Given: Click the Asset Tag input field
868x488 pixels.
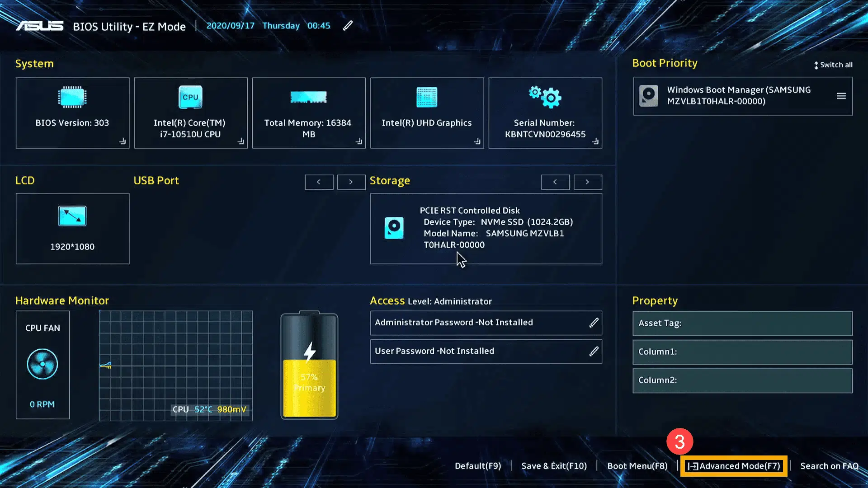Looking at the screenshot, I should click(742, 323).
